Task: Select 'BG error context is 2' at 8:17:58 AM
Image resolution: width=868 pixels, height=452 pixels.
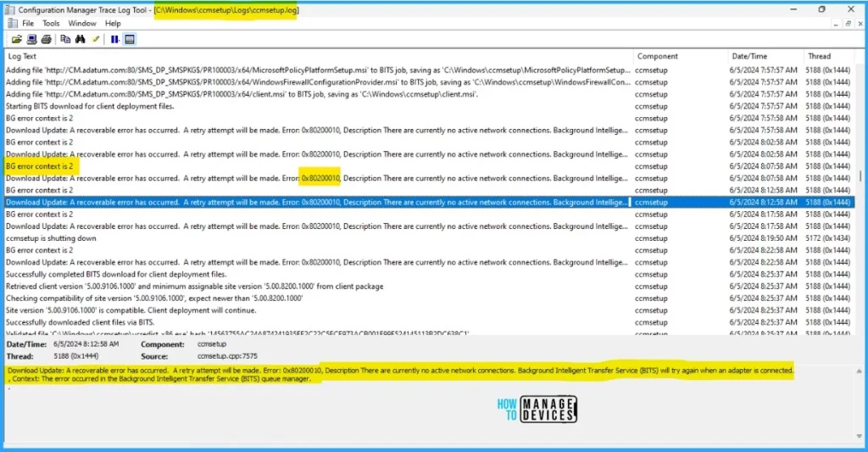Action: coord(430,215)
